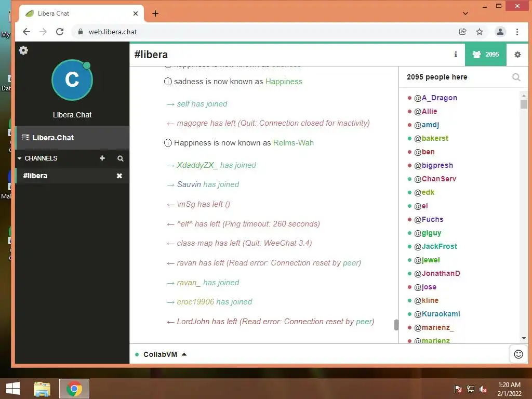Select user @jose in nick list

(425, 287)
